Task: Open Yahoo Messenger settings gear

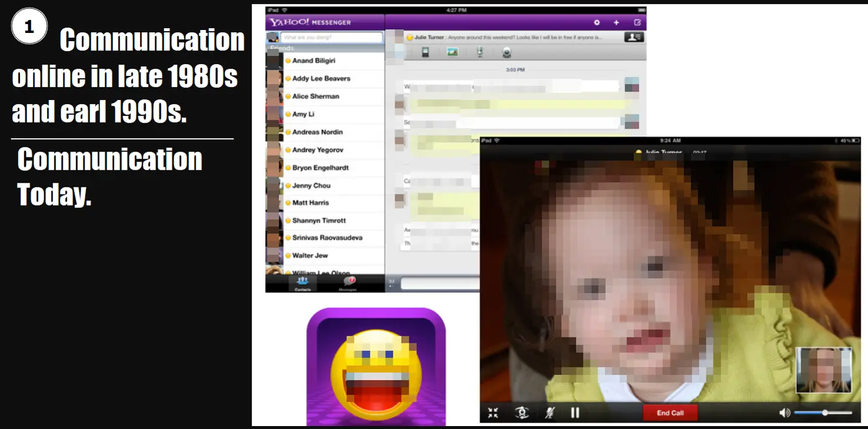Action: pyautogui.click(x=596, y=22)
